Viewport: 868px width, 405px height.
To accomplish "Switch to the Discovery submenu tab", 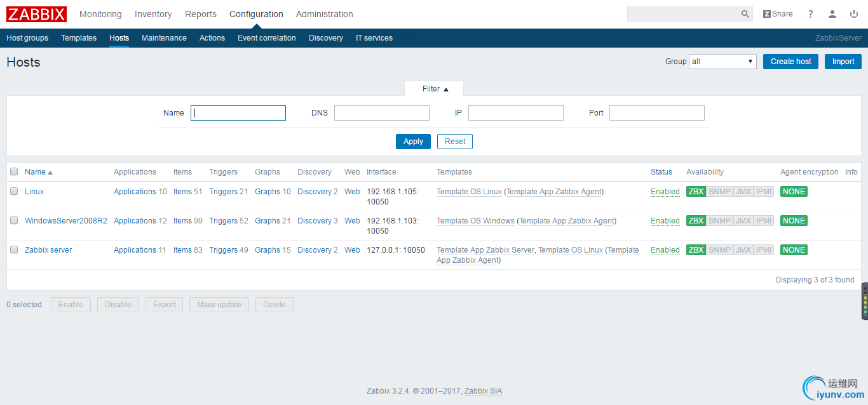I will click(326, 38).
